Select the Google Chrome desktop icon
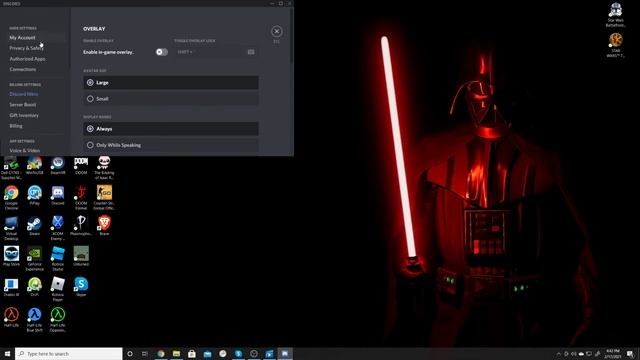Viewport: 640px width, 360px height. click(11, 197)
